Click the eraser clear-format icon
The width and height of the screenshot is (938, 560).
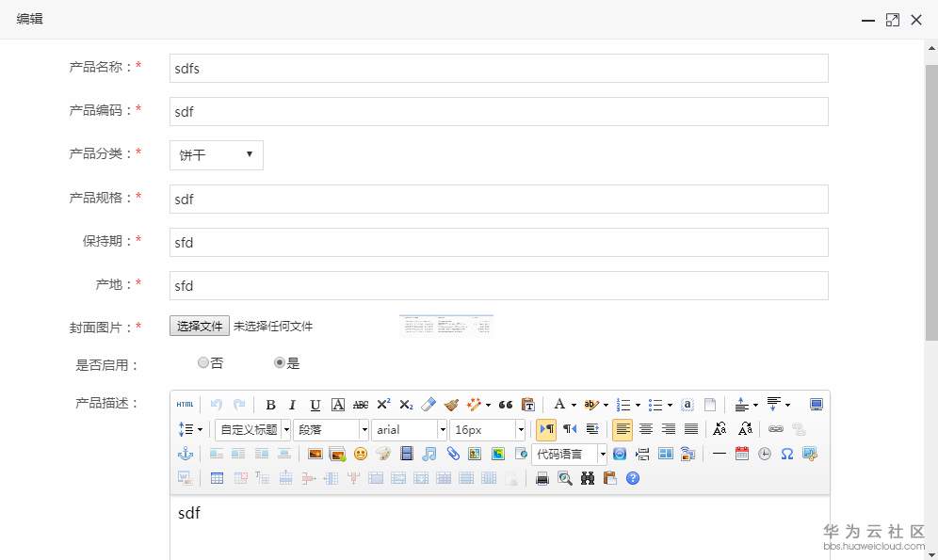(429, 405)
